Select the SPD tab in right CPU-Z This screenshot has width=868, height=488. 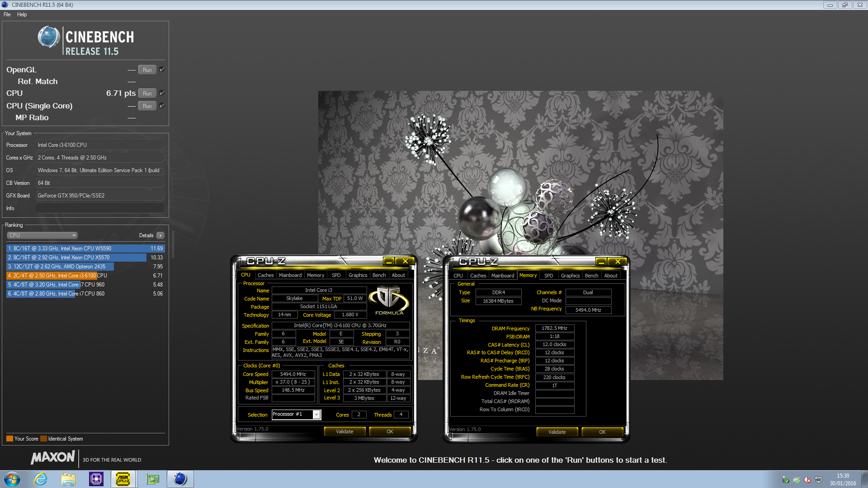pos(548,276)
